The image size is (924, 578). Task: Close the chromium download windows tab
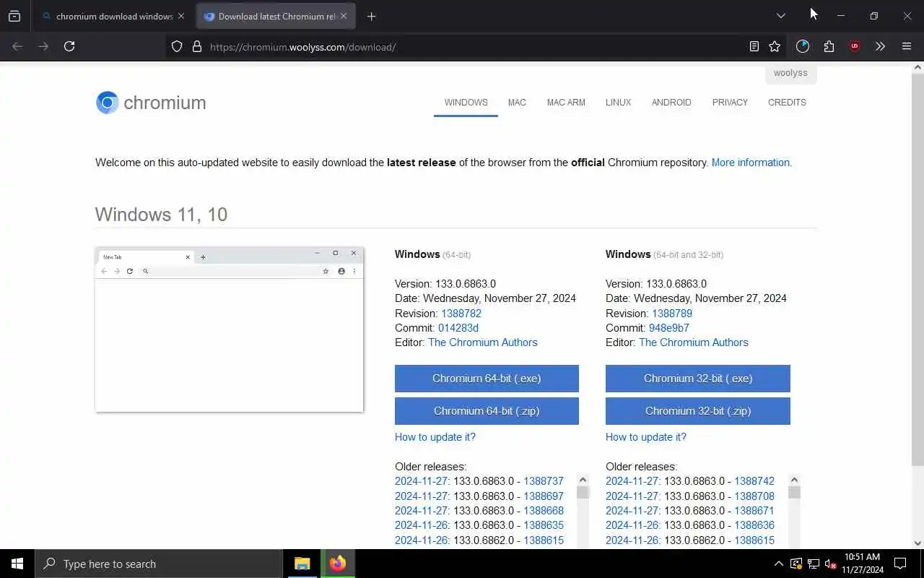point(181,16)
